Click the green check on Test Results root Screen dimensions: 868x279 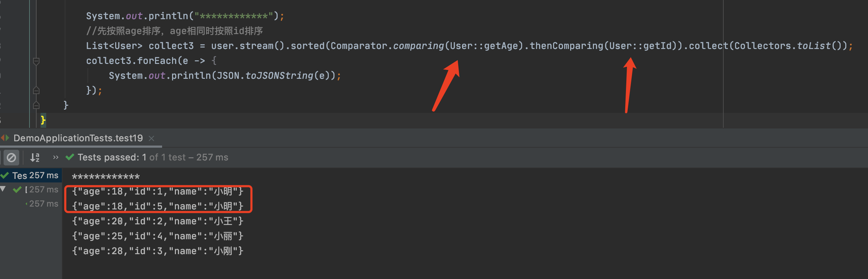coord(5,175)
